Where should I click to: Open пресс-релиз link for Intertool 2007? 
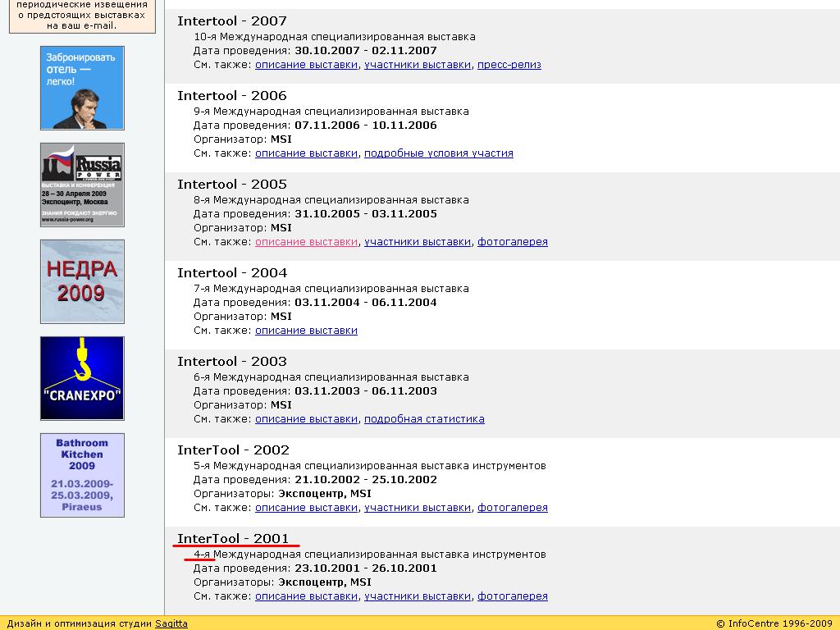[509, 65]
